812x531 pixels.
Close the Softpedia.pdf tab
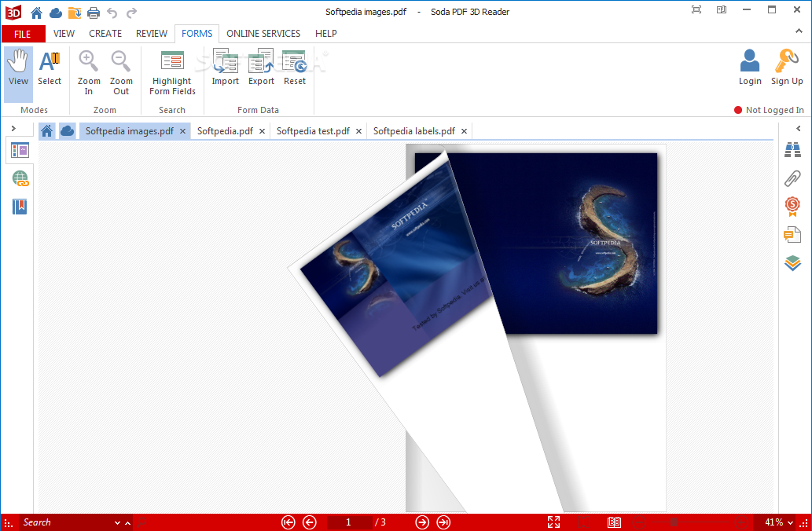(262, 131)
